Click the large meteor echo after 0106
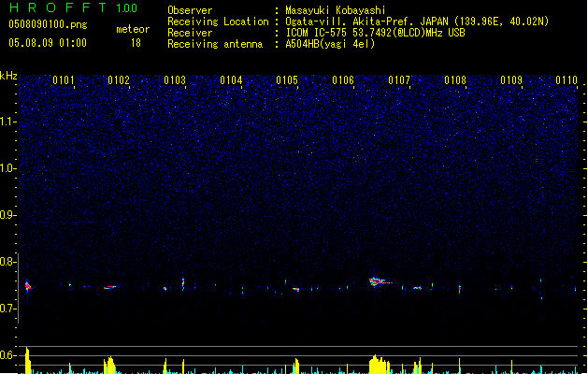Image resolution: width=588 pixels, height=374 pixels. 380,281
